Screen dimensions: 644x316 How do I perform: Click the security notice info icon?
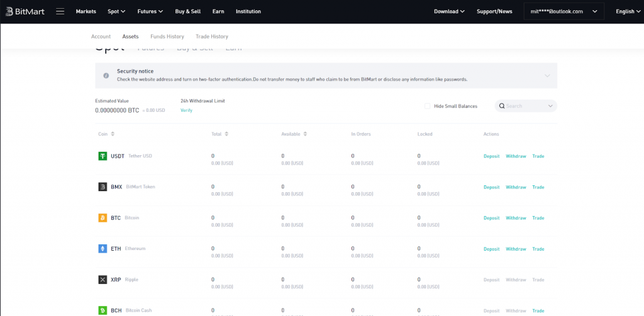(x=106, y=75)
